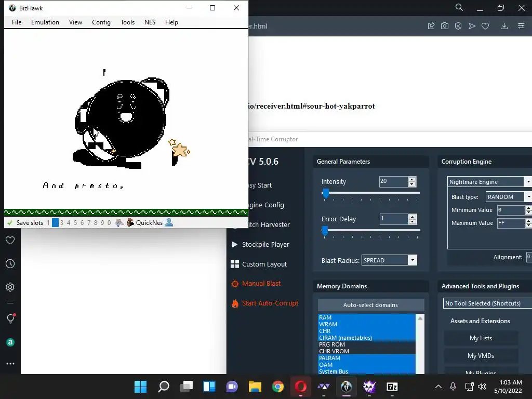The width and height of the screenshot is (532, 399).
Task: Click the Maximum Value FF field
Action: pyautogui.click(x=511, y=223)
